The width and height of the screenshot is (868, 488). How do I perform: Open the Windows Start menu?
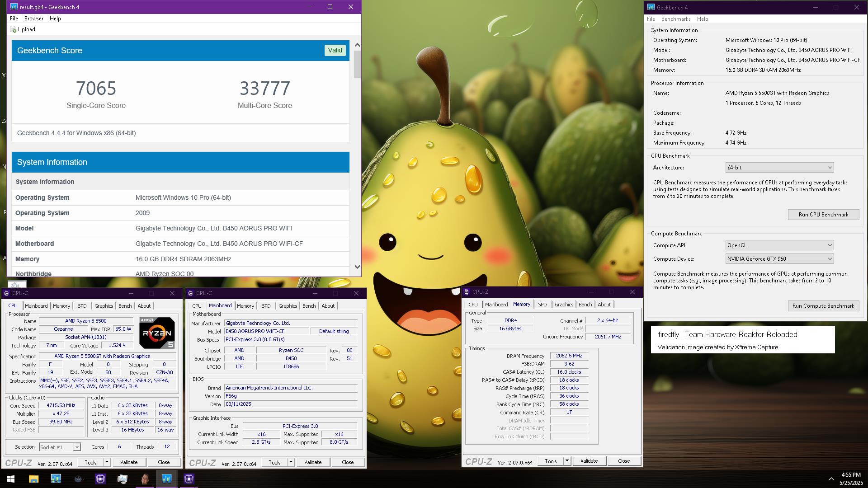(x=11, y=479)
